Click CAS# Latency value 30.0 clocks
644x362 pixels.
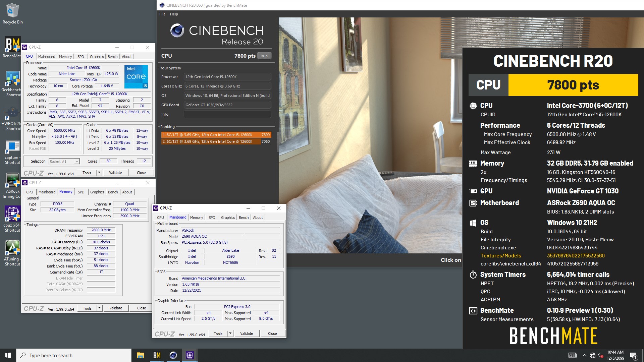[101, 242]
